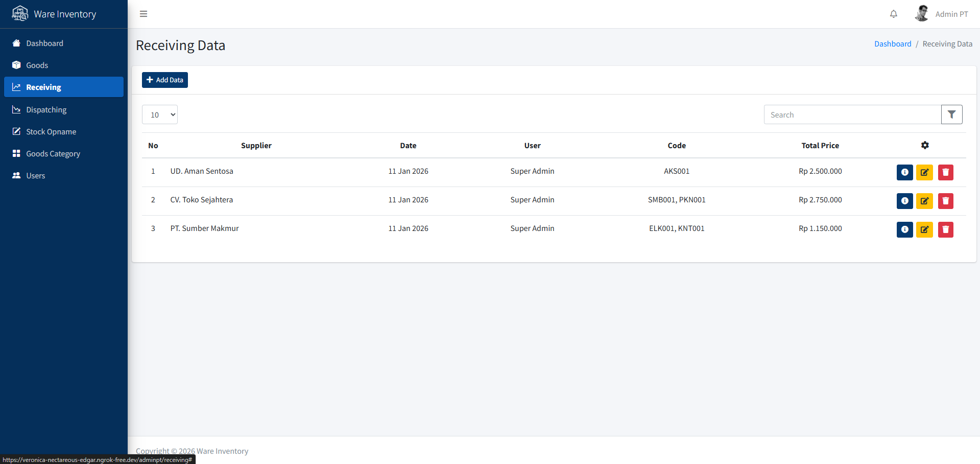This screenshot has width=980, height=464.
Task: Click the gear icon in table header
Action: 924,146
